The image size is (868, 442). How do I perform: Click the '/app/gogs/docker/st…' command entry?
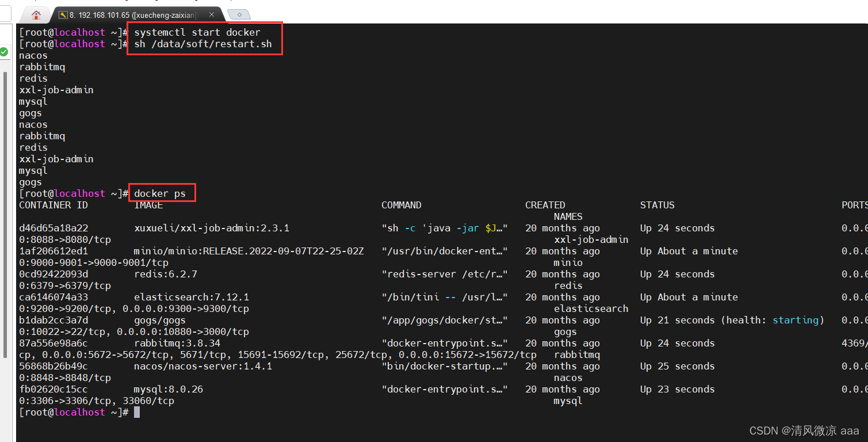pyautogui.click(x=445, y=320)
